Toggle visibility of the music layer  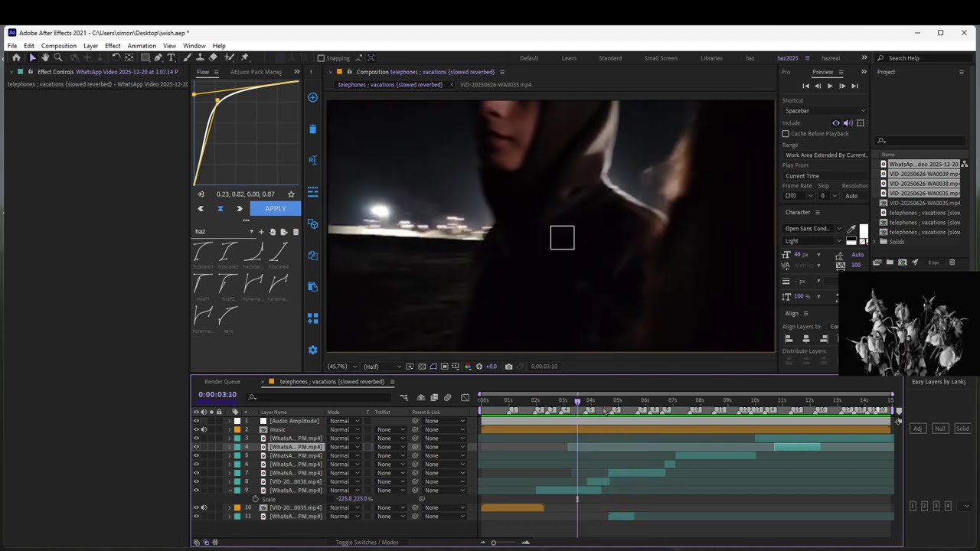[x=196, y=429]
